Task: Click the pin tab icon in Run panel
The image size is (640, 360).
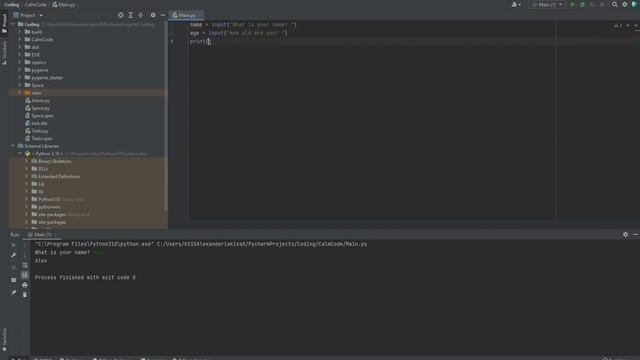Action: [13, 293]
